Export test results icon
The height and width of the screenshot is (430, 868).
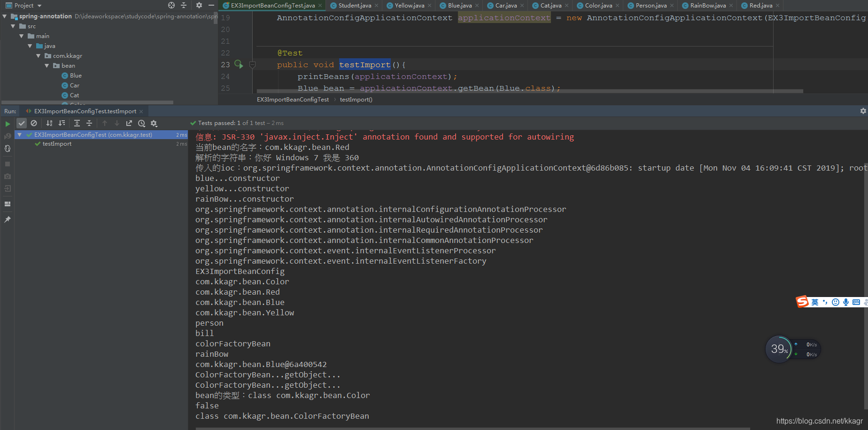pyautogui.click(x=129, y=123)
